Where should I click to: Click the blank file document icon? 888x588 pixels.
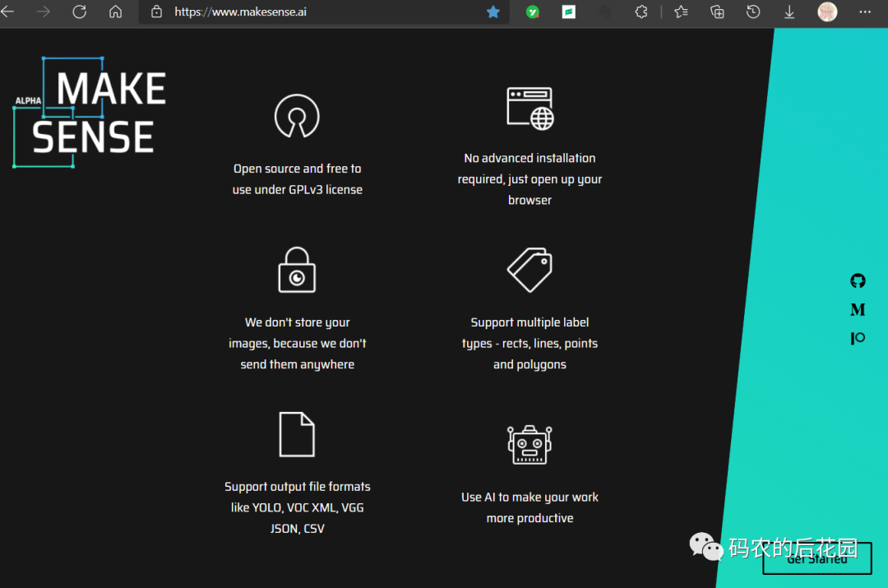[x=297, y=434]
